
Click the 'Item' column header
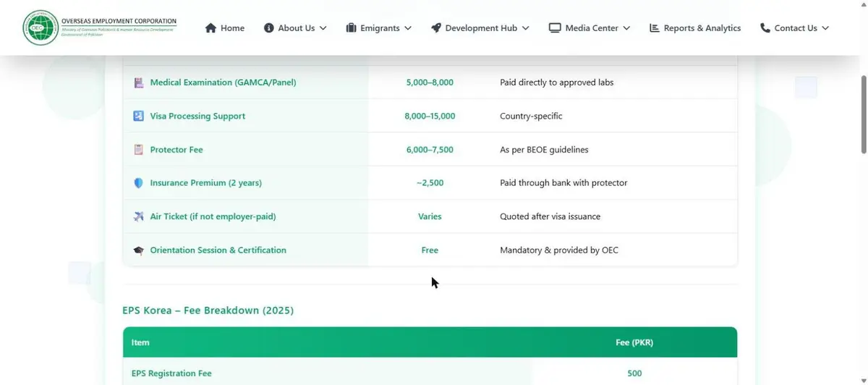pyautogui.click(x=140, y=342)
